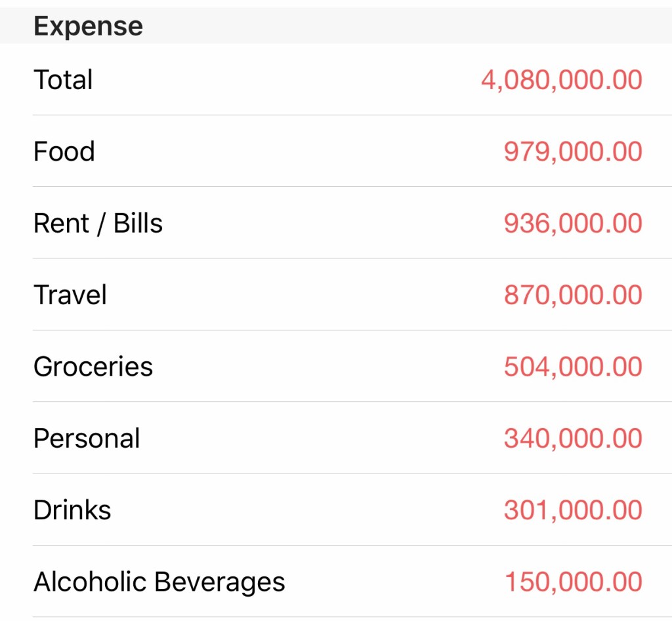The width and height of the screenshot is (672, 621).
Task: Open the Travel expense category
Action: pyautogui.click(x=70, y=295)
